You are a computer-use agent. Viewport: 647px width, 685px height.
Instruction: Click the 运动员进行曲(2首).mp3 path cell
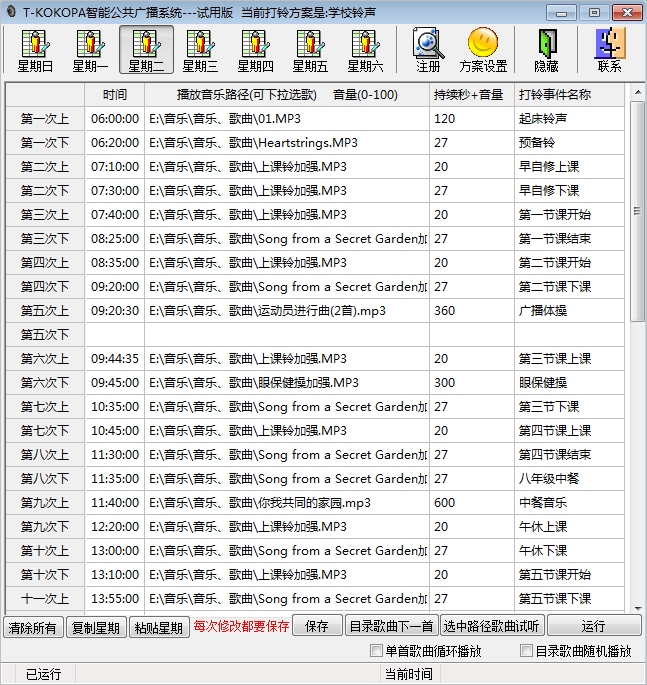click(287, 311)
